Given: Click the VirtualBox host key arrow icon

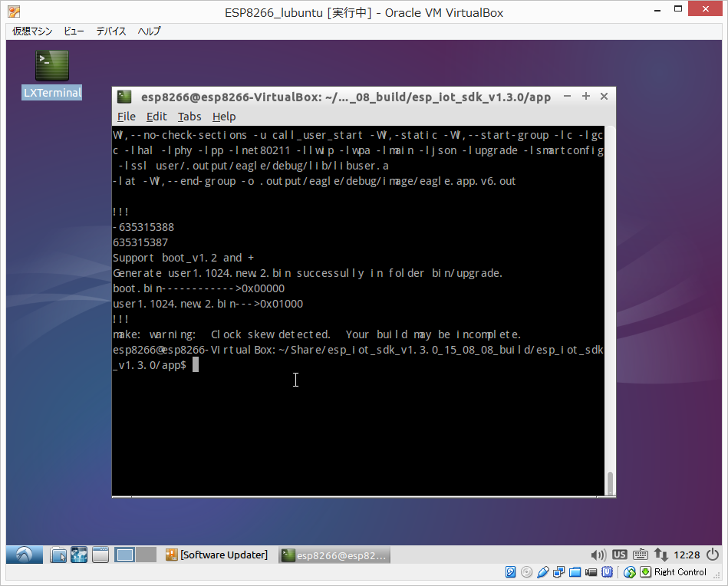Looking at the screenshot, I should coord(645,572).
